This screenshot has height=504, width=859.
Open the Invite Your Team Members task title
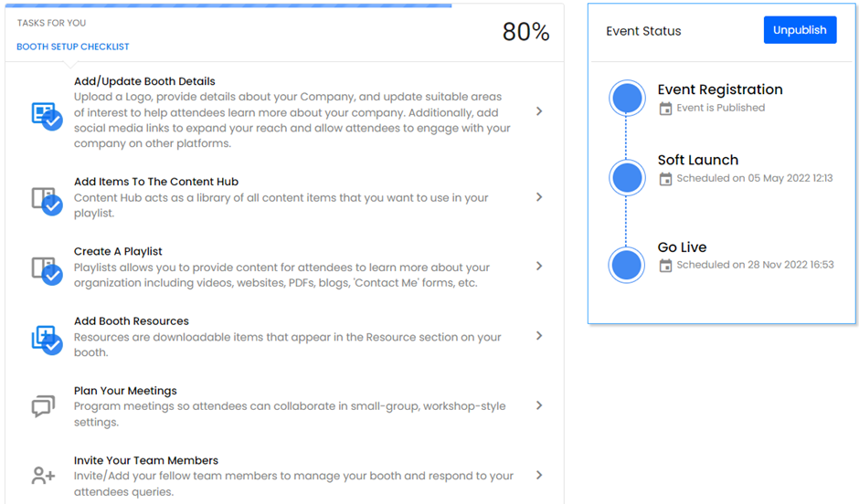pyautogui.click(x=146, y=460)
